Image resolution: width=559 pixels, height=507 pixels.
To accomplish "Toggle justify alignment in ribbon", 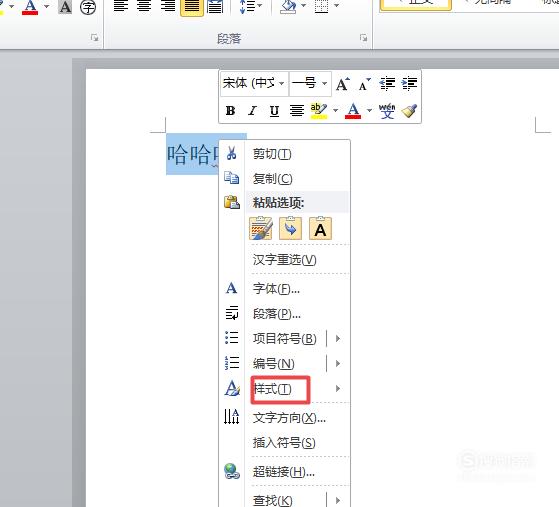I will click(x=192, y=7).
